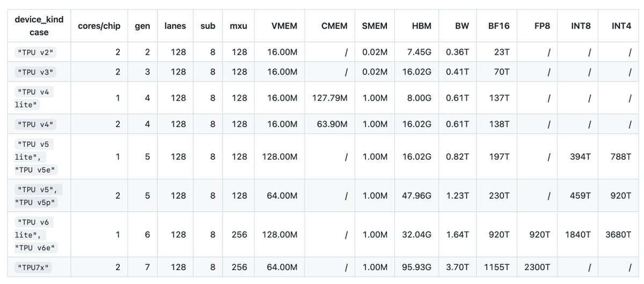Select the "CMEM" column header
This screenshot has width=644, height=284.
(334, 25)
